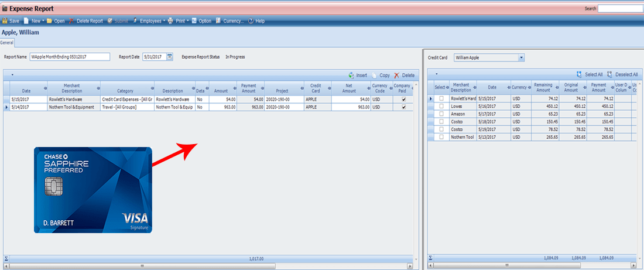This screenshot has width=644, height=270.
Task: Select the 'Amazon' merchant cell
Action: click(x=463, y=114)
